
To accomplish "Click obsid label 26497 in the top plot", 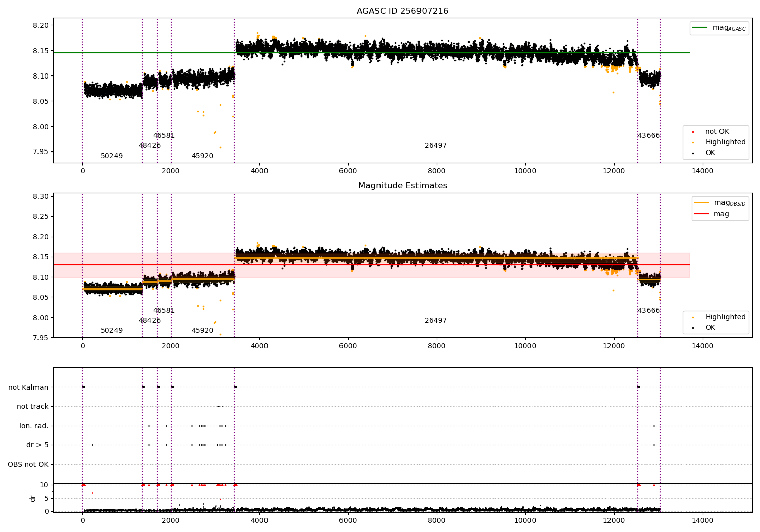I will tap(436, 146).
